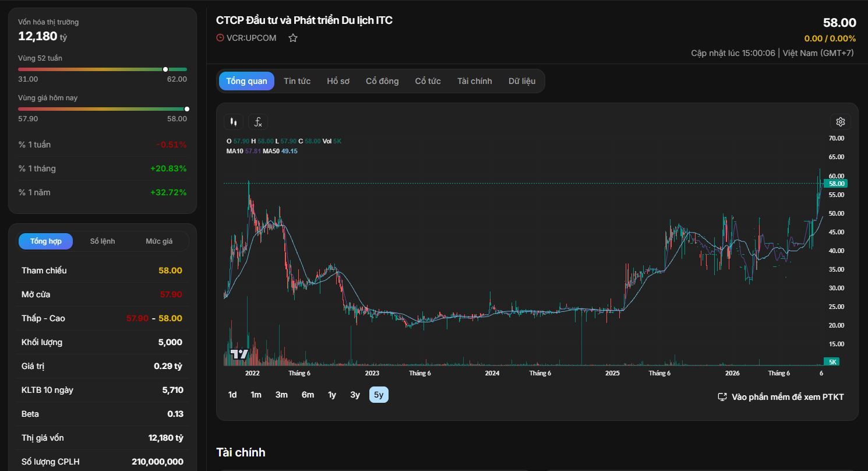Viewport: 868px width, 471px height.
Task: Open the Tài chính tab
Action: point(475,81)
